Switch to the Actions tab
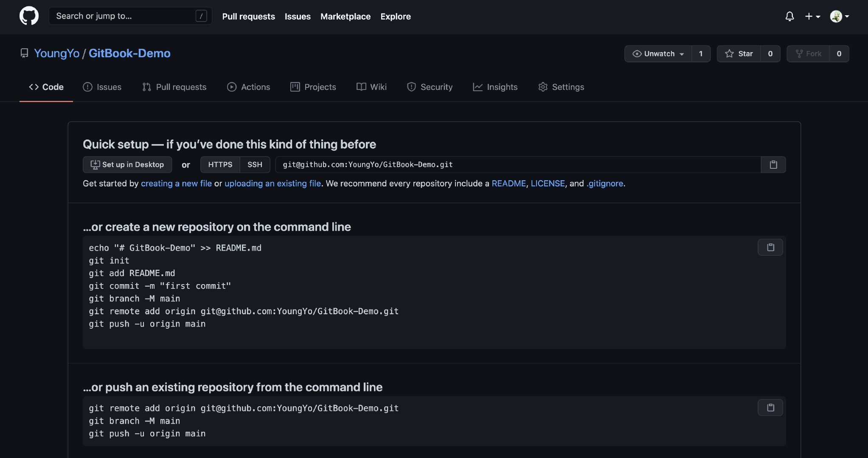Image resolution: width=868 pixels, height=458 pixels. coord(249,87)
